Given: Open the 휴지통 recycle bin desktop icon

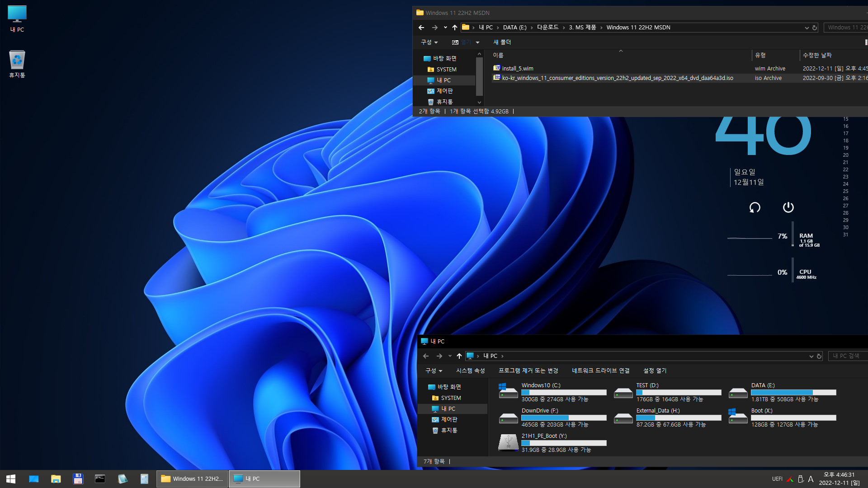Looking at the screenshot, I should [17, 64].
